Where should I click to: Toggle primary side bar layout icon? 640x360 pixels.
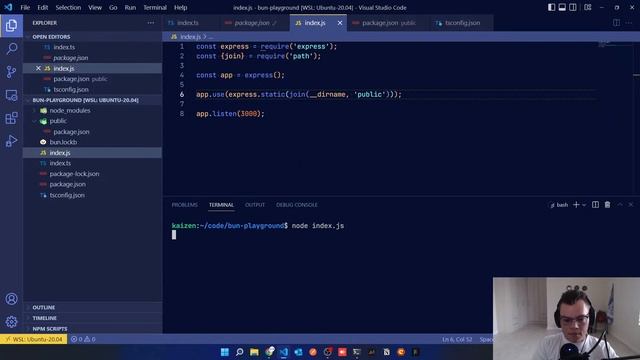point(551,7)
